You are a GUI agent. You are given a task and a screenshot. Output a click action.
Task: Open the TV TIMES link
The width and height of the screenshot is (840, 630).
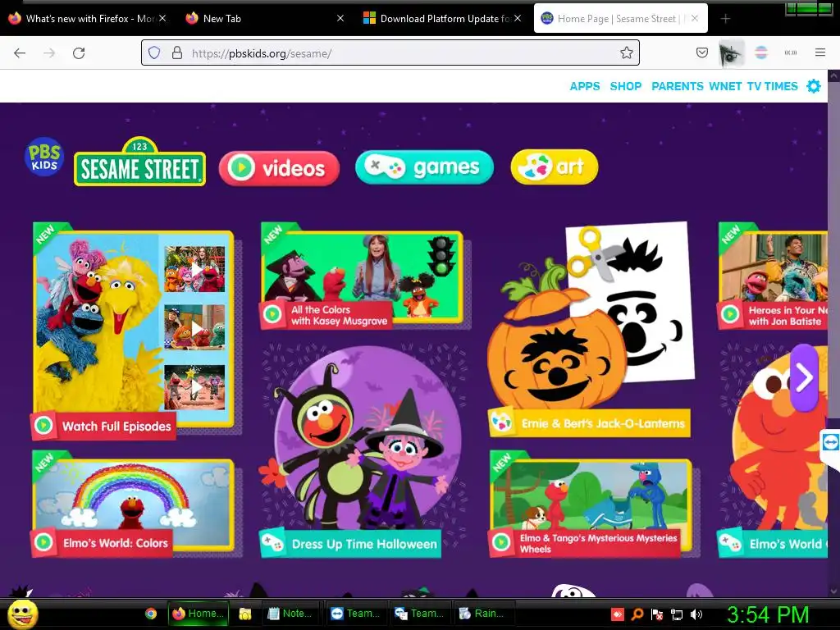tap(772, 86)
